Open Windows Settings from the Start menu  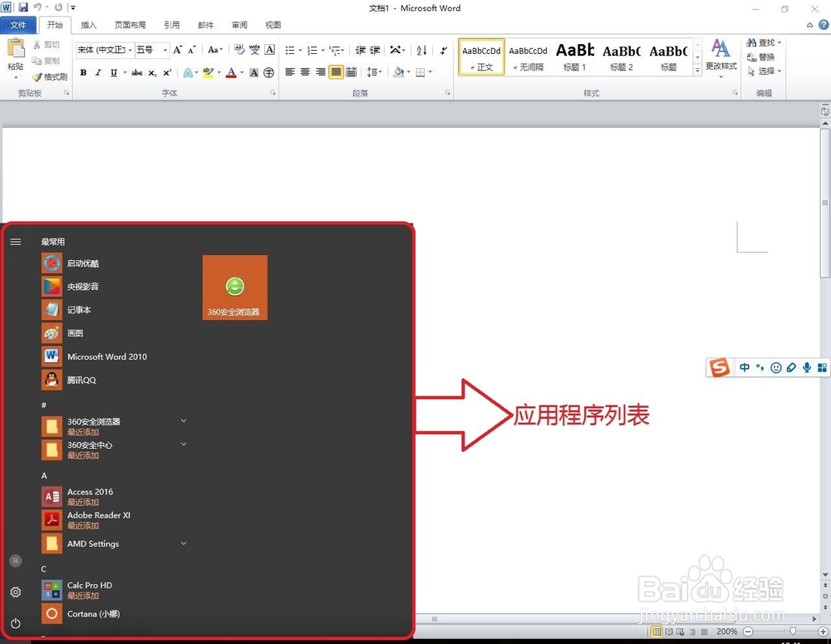[15, 592]
